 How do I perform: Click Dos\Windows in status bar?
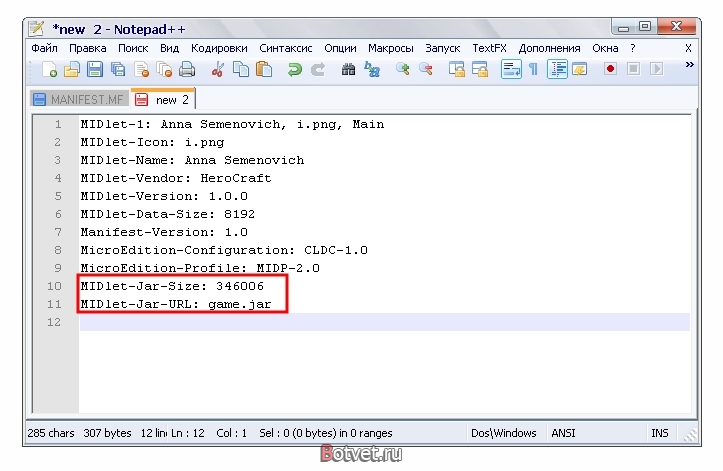[504, 434]
